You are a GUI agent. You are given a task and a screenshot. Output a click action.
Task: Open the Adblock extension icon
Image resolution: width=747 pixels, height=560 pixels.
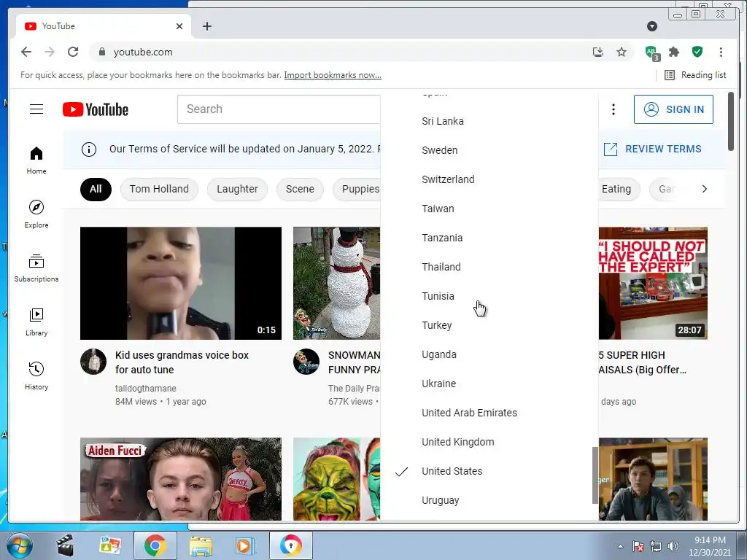[x=651, y=52]
